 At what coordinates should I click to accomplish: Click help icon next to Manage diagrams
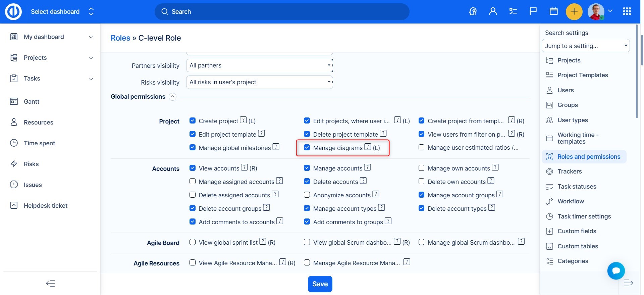368,147
